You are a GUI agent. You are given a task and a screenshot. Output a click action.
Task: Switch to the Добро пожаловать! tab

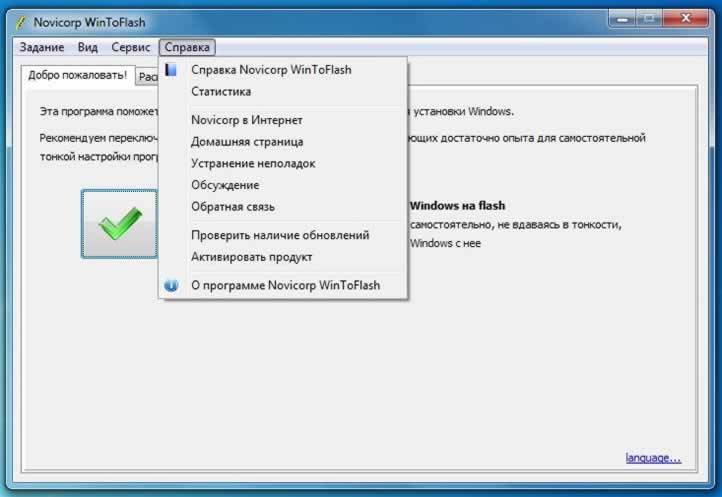point(77,75)
